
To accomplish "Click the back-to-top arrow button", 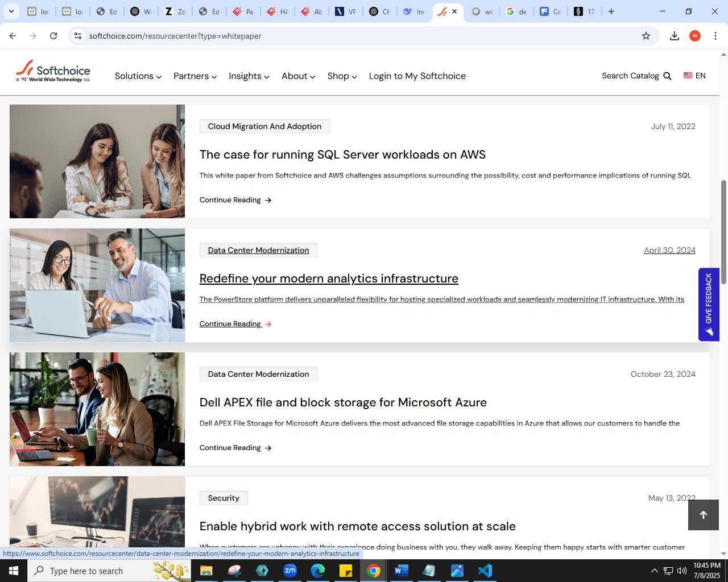I will click(x=704, y=515).
